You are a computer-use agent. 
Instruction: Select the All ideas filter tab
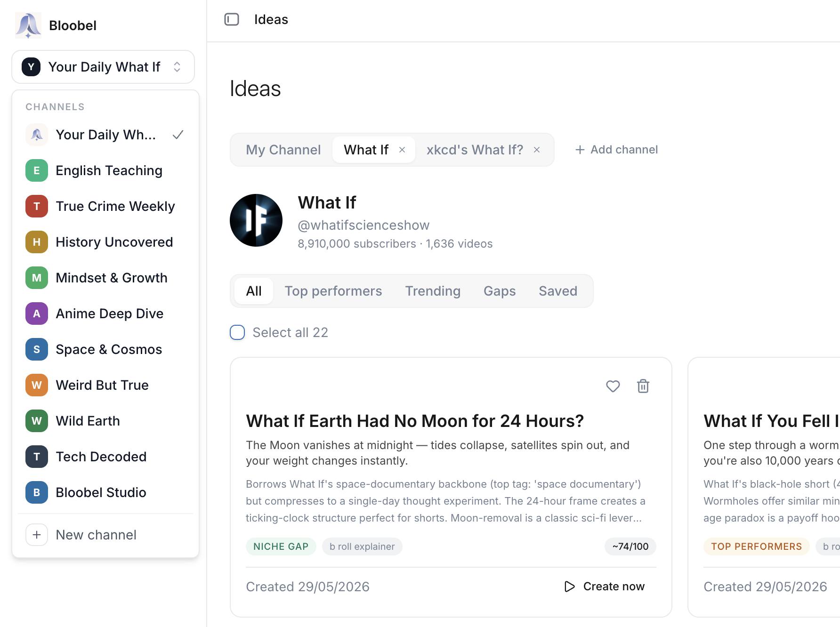point(254,291)
